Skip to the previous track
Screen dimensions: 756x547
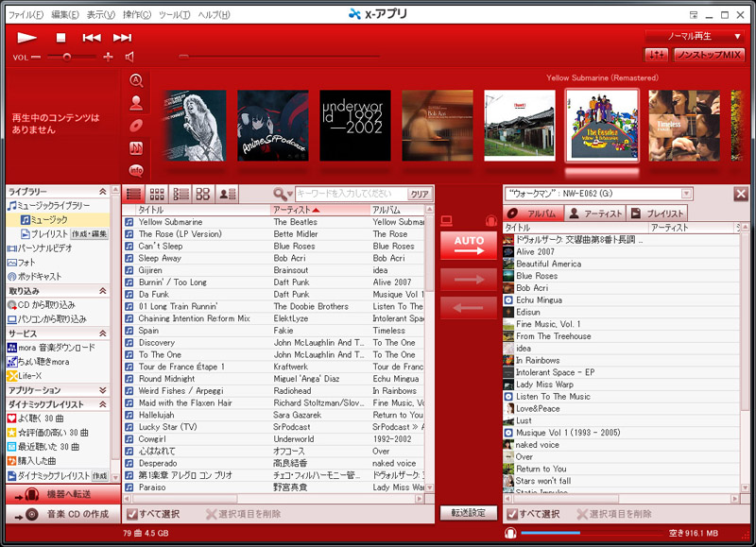(x=91, y=38)
